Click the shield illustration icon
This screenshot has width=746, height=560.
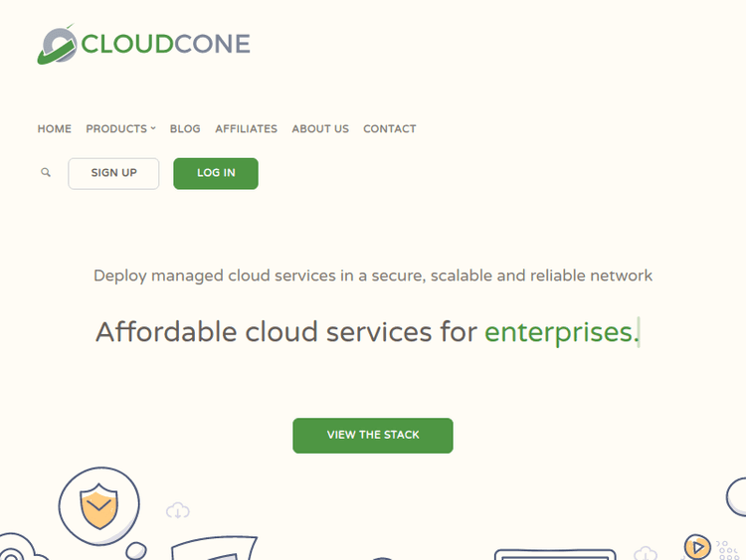click(x=98, y=506)
